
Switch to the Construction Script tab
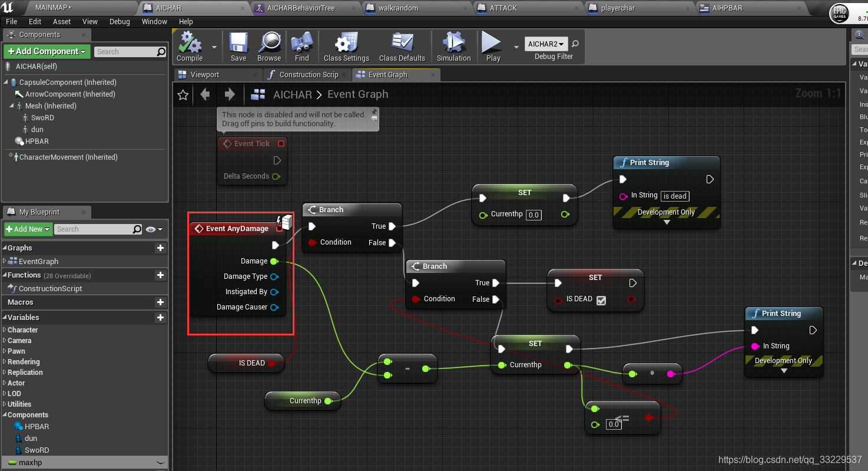tap(307, 75)
